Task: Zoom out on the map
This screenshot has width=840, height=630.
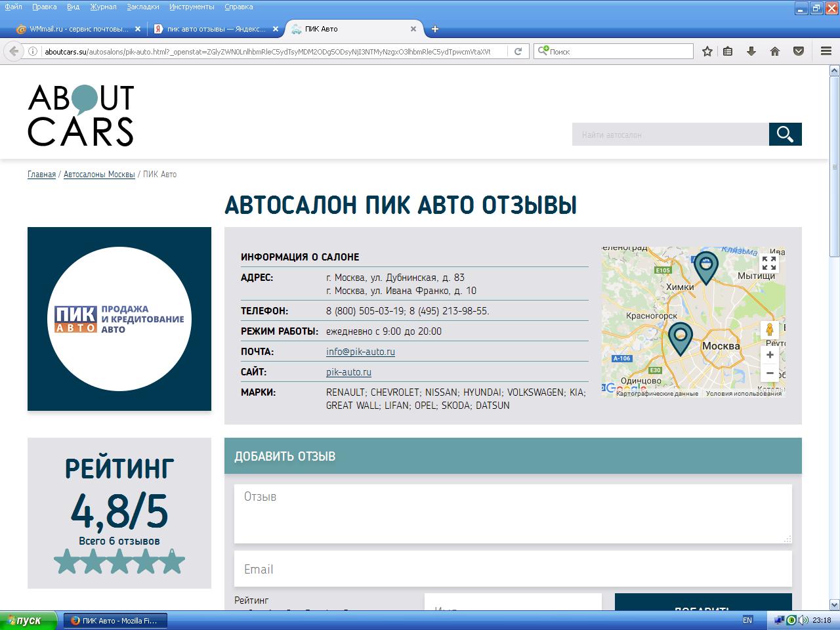Action: tap(770, 373)
